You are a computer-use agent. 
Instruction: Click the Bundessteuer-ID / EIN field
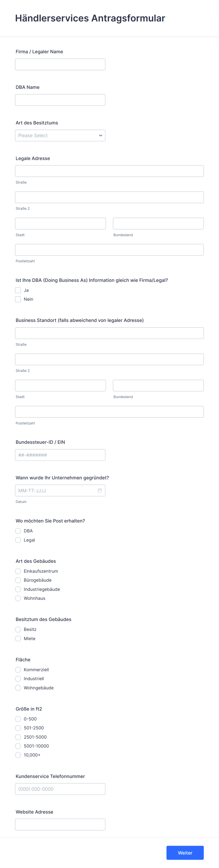[60, 455]
